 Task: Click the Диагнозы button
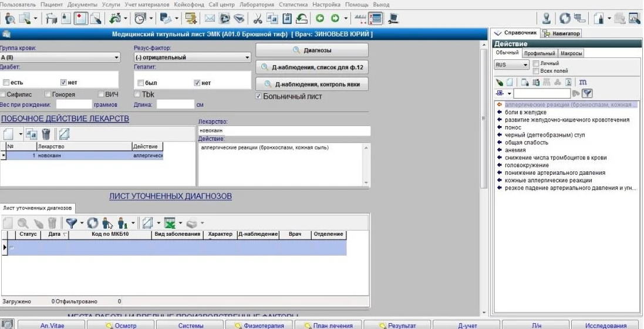[312, 50]
